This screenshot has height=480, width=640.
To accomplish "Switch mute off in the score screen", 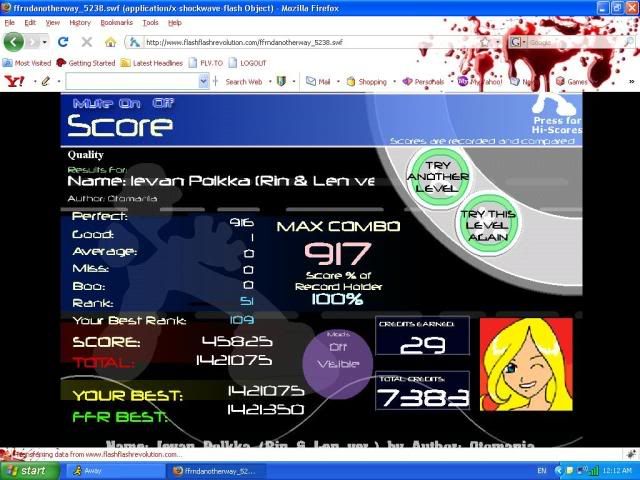I will pos(163,102).
